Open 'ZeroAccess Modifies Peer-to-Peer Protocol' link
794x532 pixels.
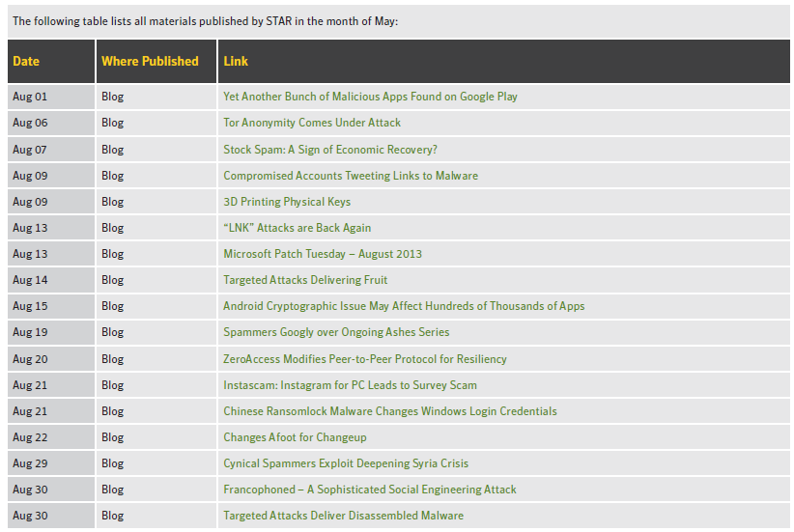(364, 359)
